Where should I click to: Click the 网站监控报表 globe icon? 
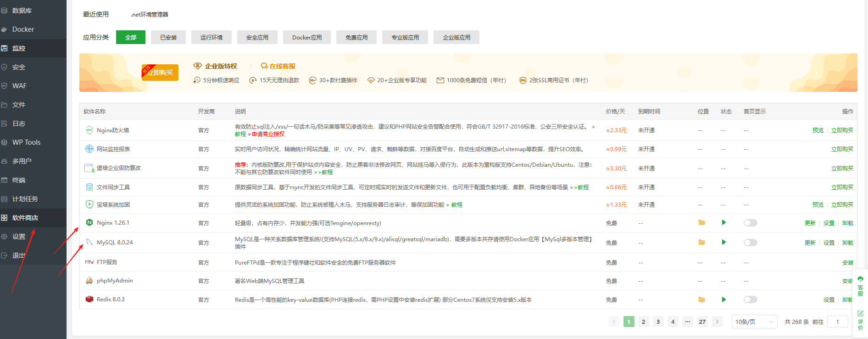pos(89,149)
